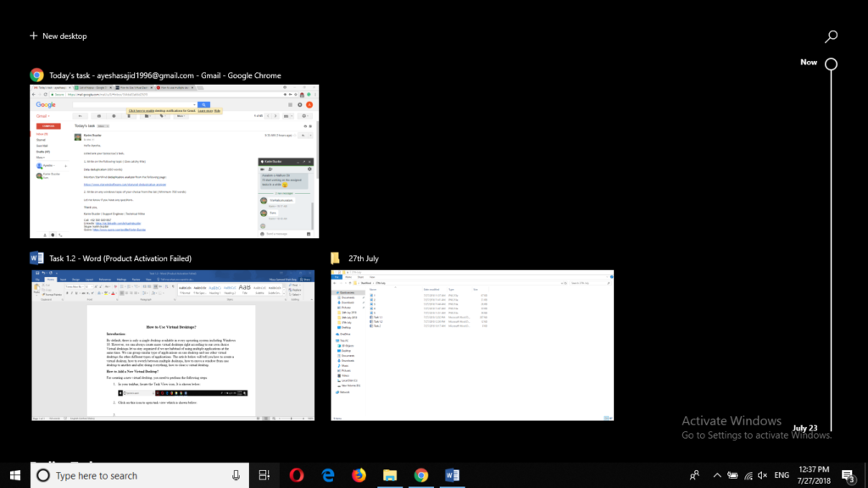
Task: Open File Explorer from the taskbar
Action: pos(389,474)
